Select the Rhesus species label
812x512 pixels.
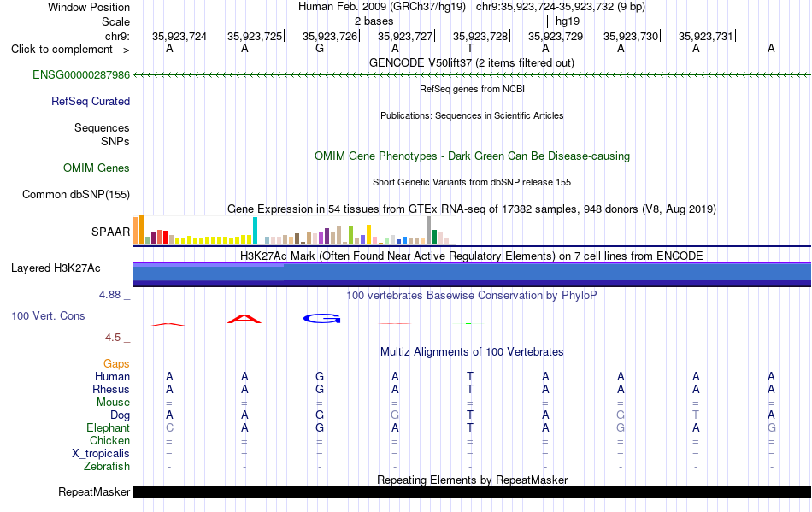[111, 389]
